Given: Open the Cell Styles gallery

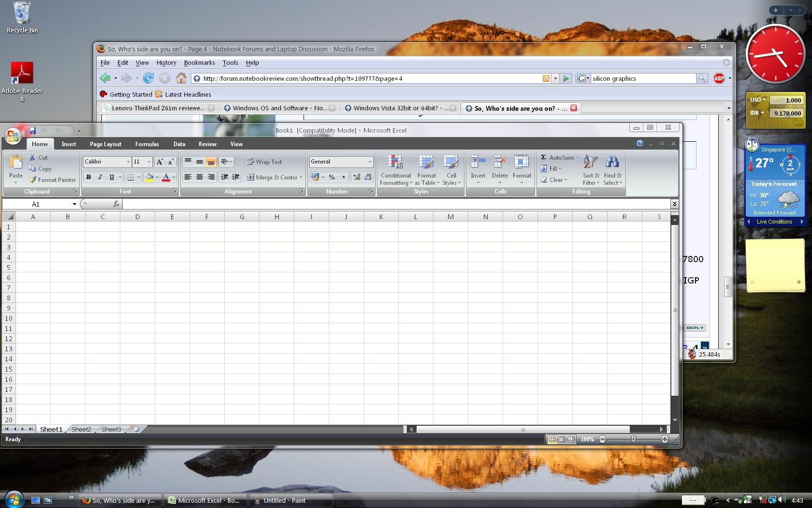Looking at the screenshot, I should tap(451, 170).
